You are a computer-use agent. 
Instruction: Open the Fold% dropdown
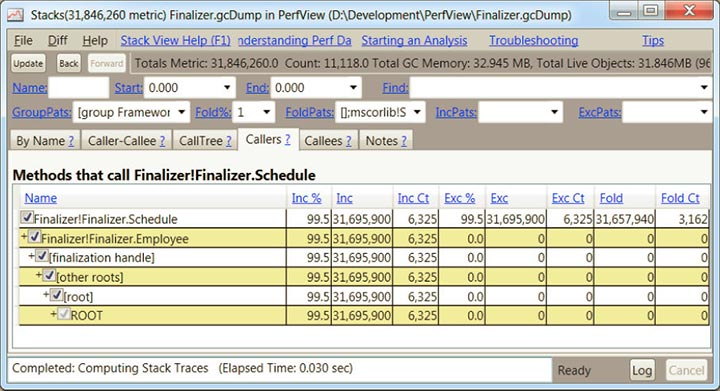(266, 112)
